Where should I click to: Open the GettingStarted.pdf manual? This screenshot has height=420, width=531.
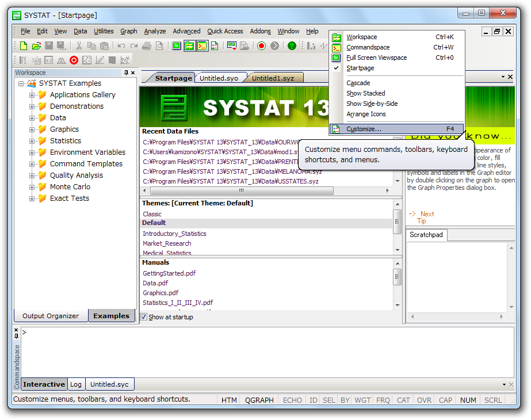pyautogui.click(x=169, y=273)
